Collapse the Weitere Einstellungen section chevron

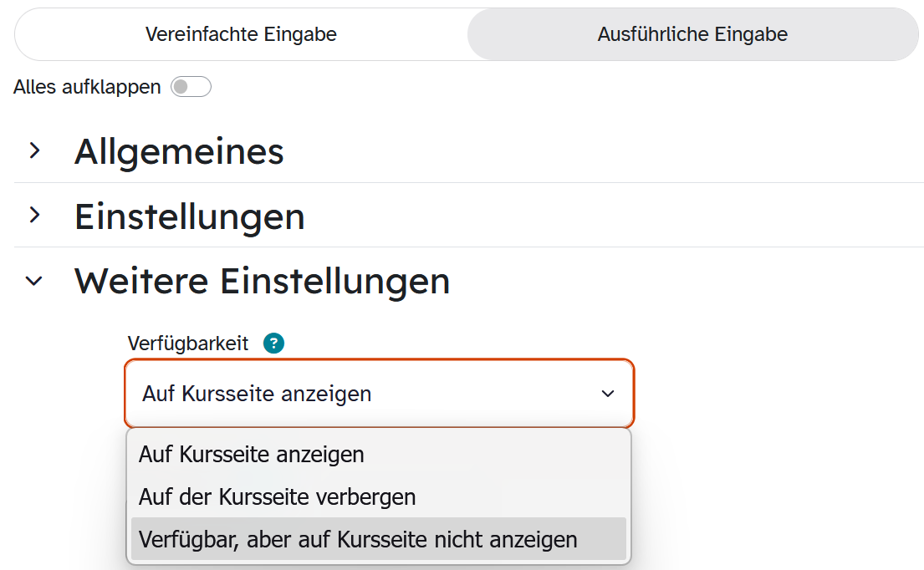pos(34,281)
